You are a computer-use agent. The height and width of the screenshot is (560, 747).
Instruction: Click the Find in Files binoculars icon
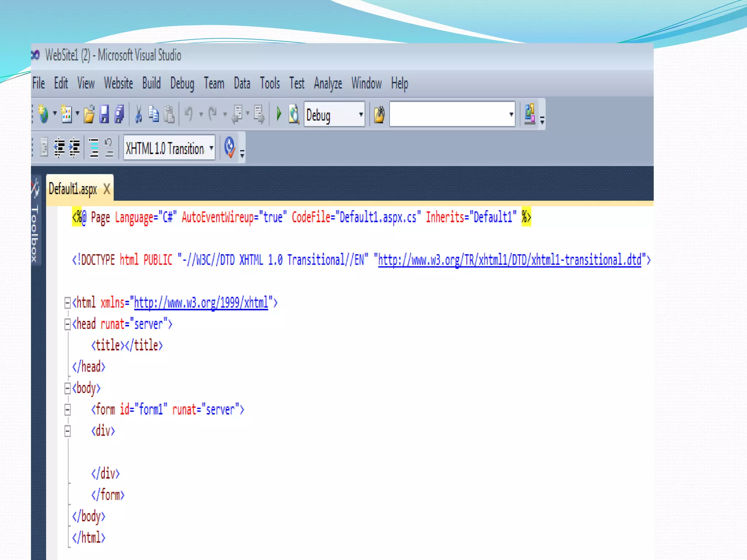click(379, 115)
